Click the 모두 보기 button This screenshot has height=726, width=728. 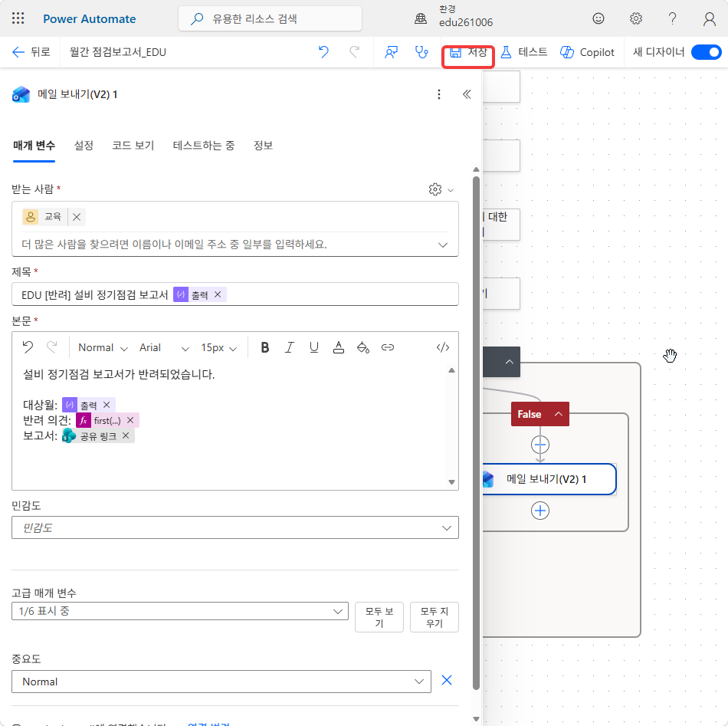click(x=379, y=617)
